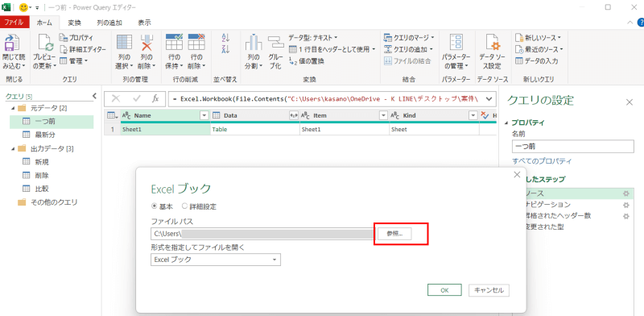Image resolution: width=644 pixels, height=316 pixels.
Task: Click the 列の削除 (Remove Columns) icon
Action: point(147,43)
